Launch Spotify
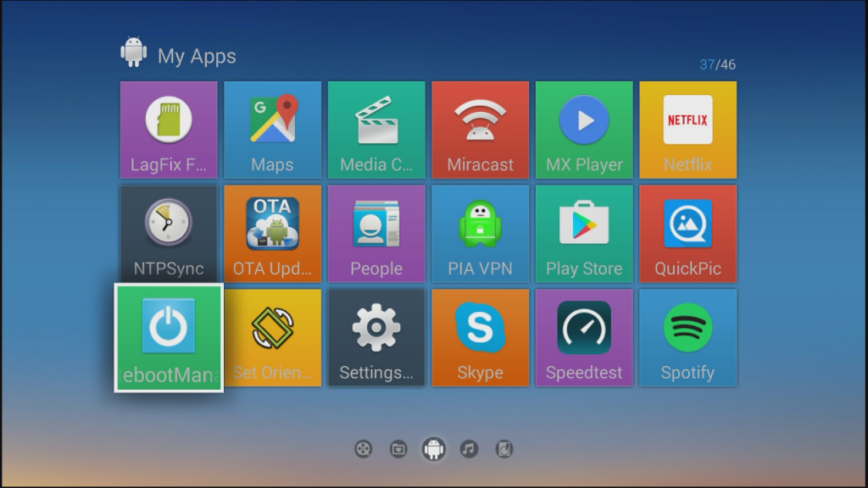Screen dimensions: 868x488 click(688, 337)
